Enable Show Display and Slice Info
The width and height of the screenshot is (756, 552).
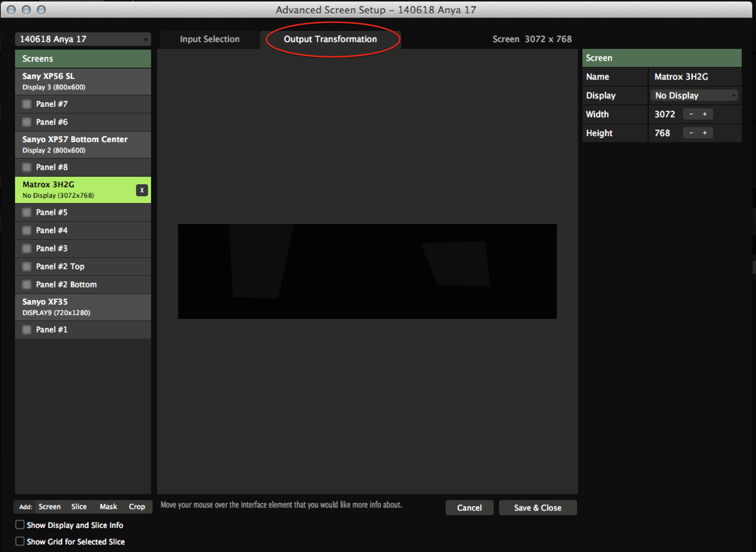[x=20, y=525]
